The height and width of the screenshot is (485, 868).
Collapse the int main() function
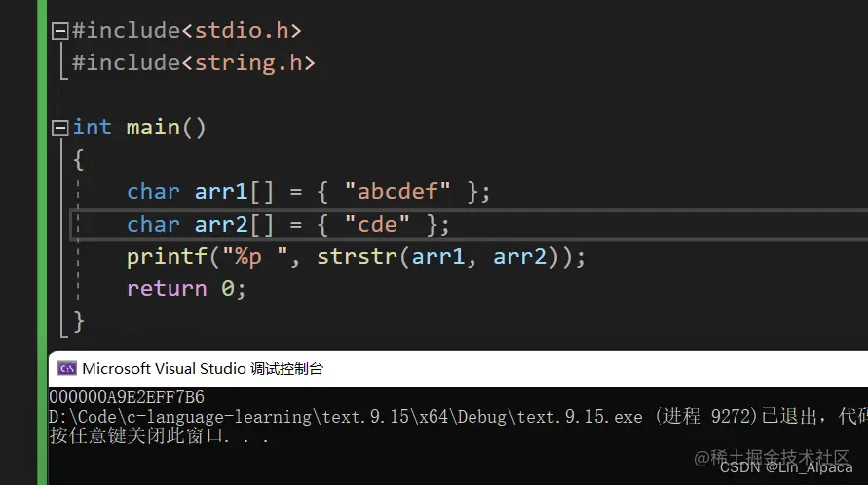point(59,128)
